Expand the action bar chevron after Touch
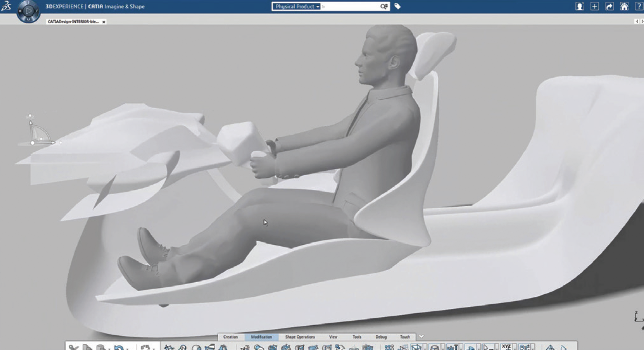This screenshot has height=353, width=644. coord(421,337)
